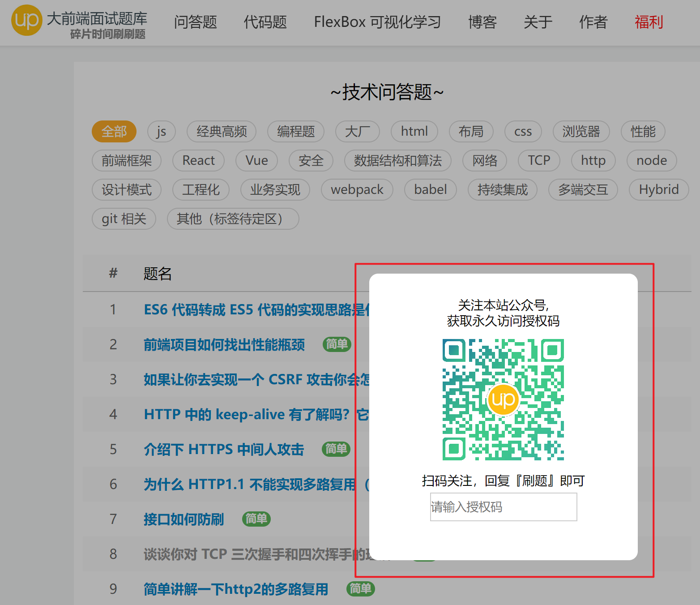Filter questions by 经典高频 tag
Image resolution: width=700 pixels, height=605 pixels.
pos(222,131)
